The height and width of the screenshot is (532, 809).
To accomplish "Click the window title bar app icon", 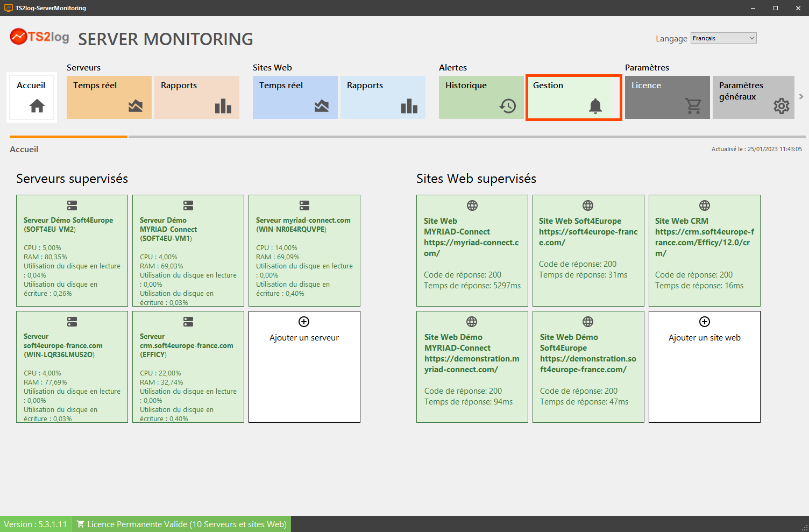I will click(9, 8).
